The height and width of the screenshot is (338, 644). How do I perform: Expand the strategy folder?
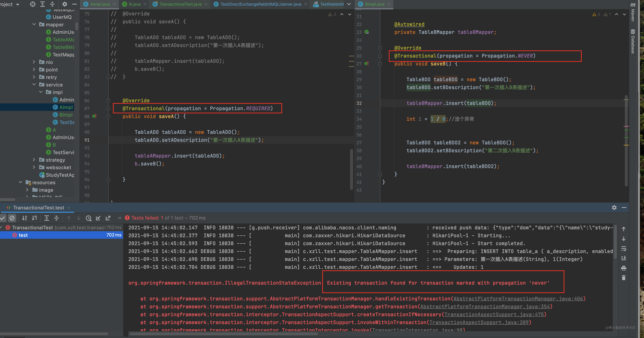coord(34,160)
